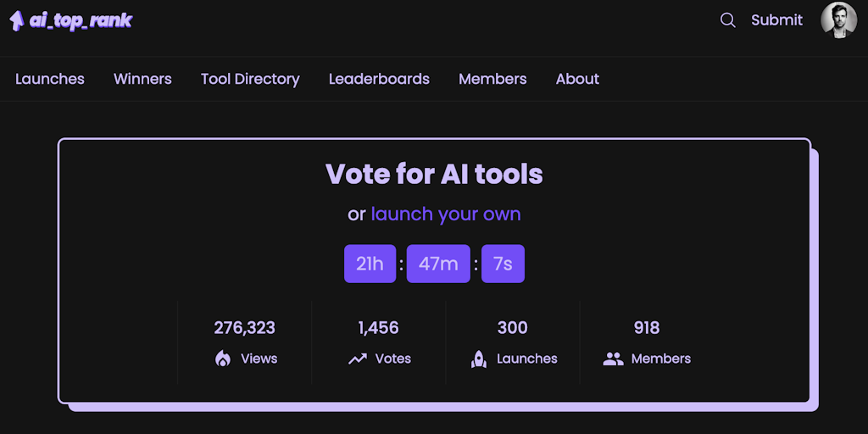This screenshot has height=434, width=868.
Task: Click the rocket Launches icon
Action: click(479, 359)
